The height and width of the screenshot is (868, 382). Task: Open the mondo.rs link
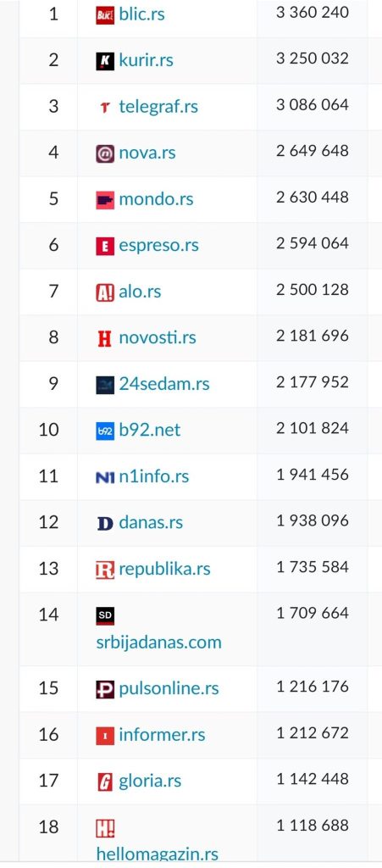(x=157, y=199)
